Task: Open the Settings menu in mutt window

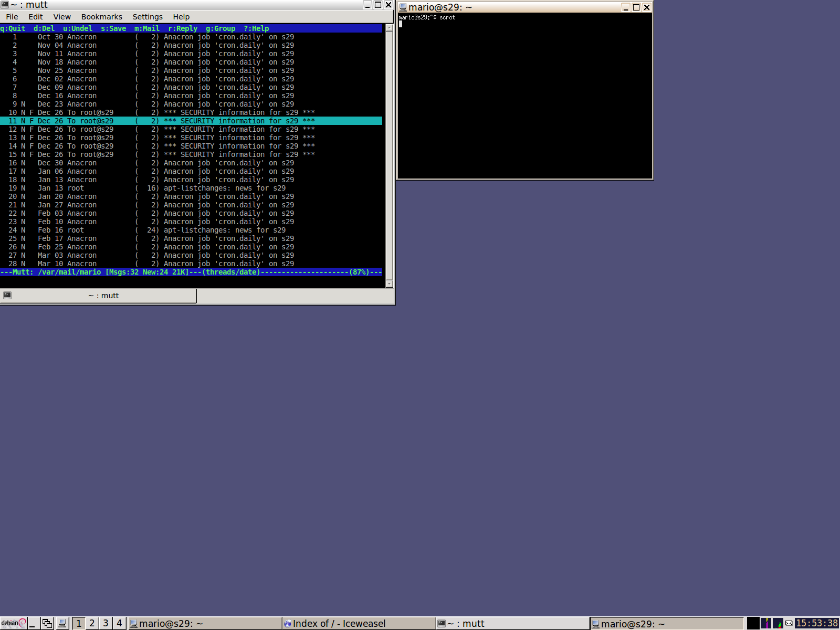Action: [x=148, y=17]
